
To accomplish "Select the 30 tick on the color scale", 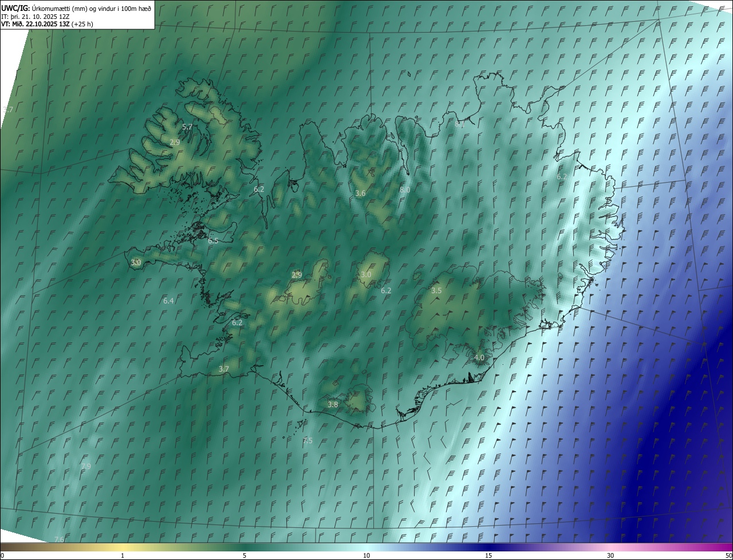I will click(x=610, y=555).
